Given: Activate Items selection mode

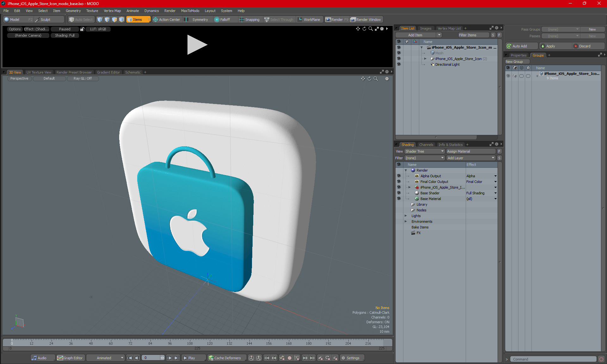Looking at the screenshot, I should (138, 20).
